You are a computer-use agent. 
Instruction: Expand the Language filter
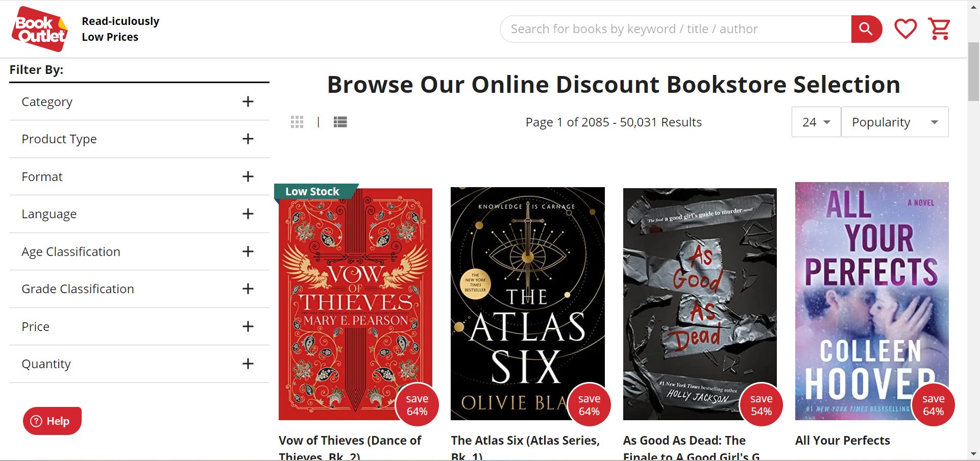tap(248, 214)
